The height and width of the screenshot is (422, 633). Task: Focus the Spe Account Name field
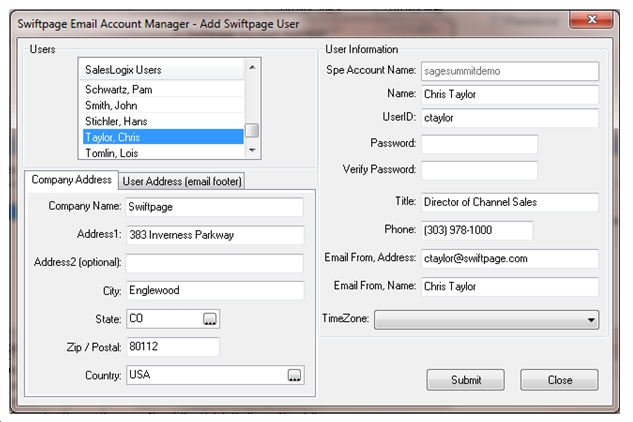point(510,71)
